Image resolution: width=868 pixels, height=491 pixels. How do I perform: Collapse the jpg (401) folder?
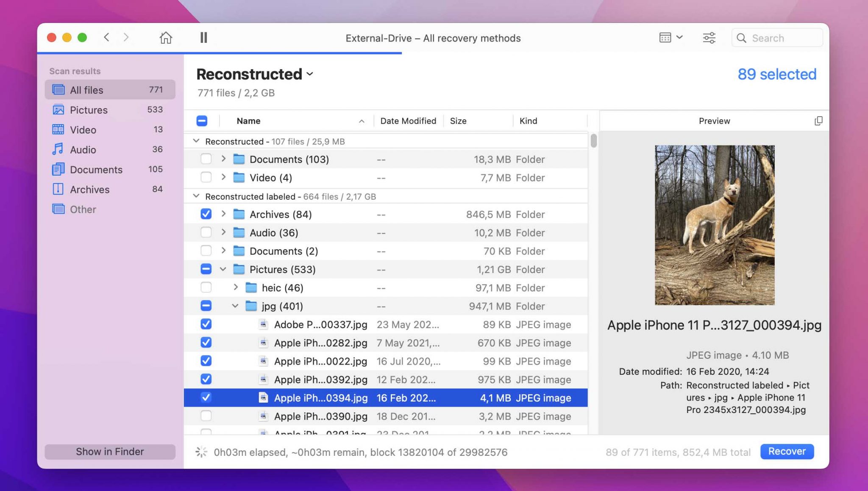[x=235, y=305]
